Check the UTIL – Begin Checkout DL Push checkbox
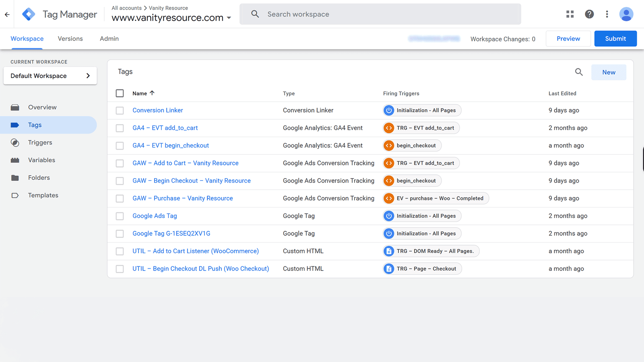644x362 pixels. point(120,269)
